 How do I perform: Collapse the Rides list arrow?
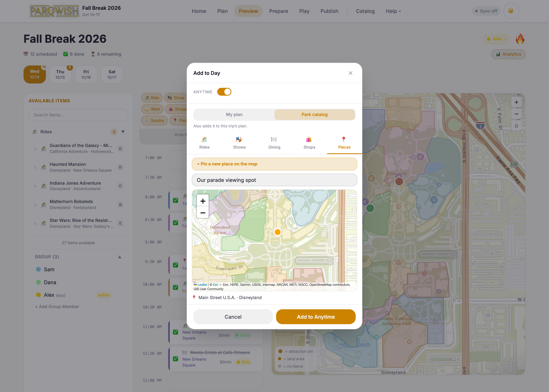point(123,132)
